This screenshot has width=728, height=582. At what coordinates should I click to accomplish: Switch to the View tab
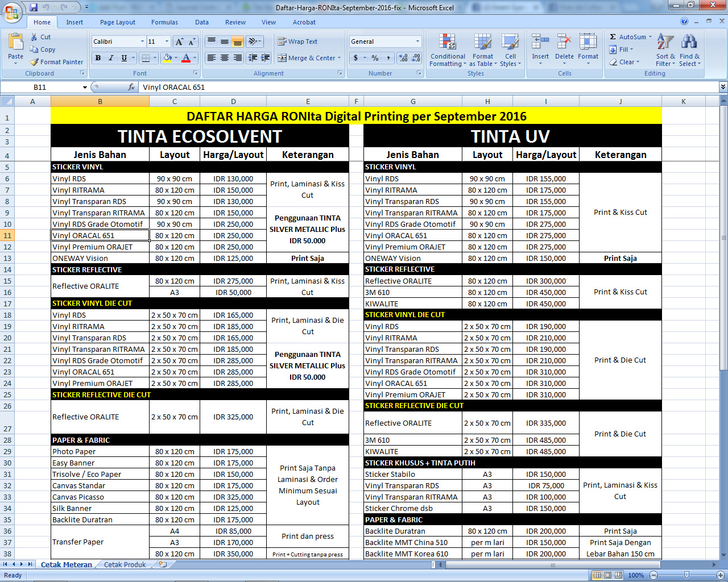coord(268,22)
